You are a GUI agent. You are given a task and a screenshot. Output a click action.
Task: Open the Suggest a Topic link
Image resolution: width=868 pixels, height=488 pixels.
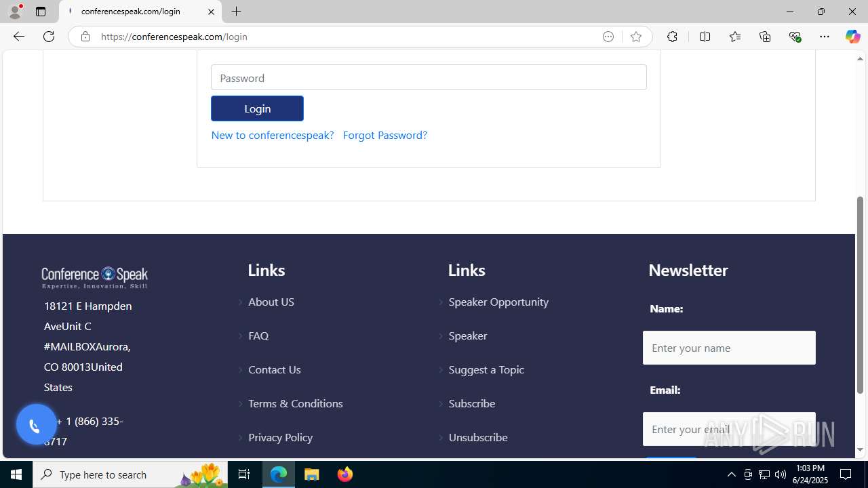[x=486, y=369]
